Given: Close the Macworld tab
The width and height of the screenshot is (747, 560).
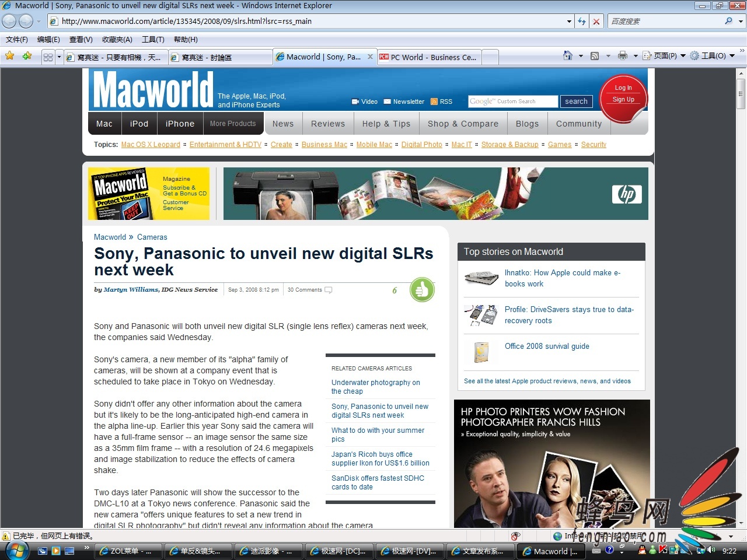Looking at the screenshot, I should tap(370, 57).
